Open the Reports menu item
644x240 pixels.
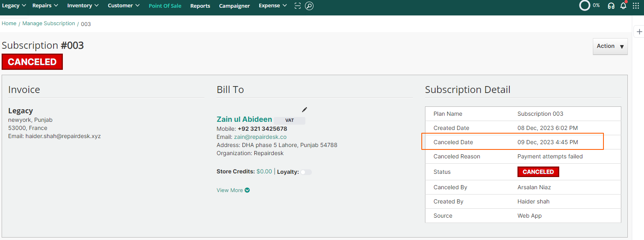pos(200,6)
